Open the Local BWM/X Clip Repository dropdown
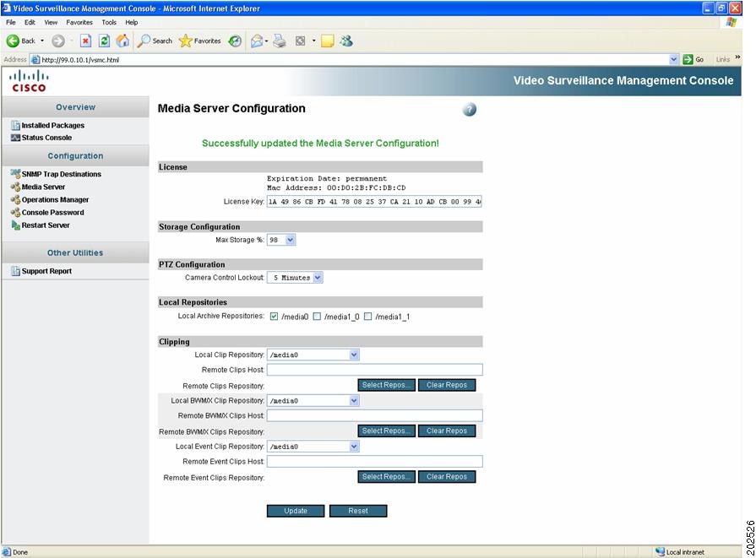756x558 pixels. click(313, 400)
